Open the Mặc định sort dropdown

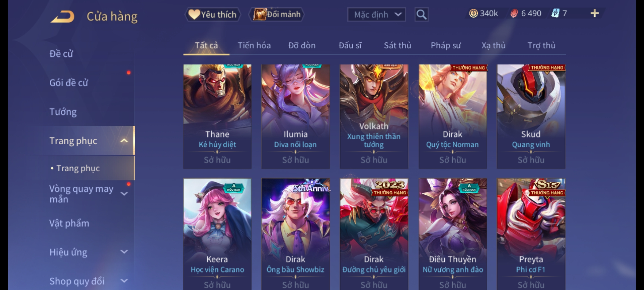[x=376, y=15]
